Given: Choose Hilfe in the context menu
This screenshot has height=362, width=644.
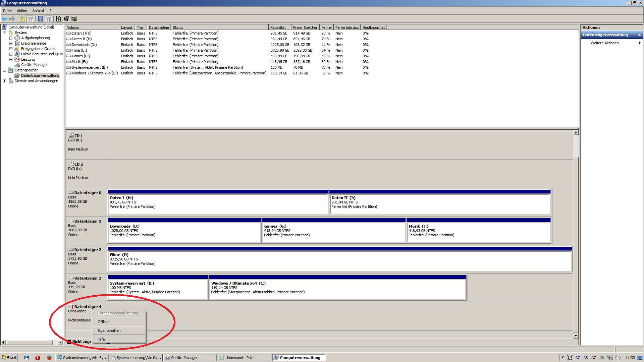Looking at the screenshot, I should click(119, 339).
